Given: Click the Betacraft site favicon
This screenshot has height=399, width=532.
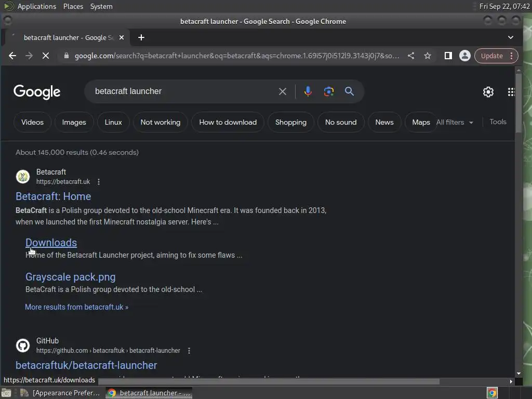Looking at the screenshot, I should [23, 177].
